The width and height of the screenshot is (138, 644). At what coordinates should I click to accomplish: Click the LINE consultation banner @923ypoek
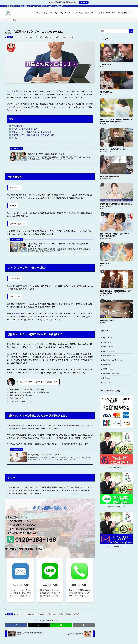[x=117, y=488]
